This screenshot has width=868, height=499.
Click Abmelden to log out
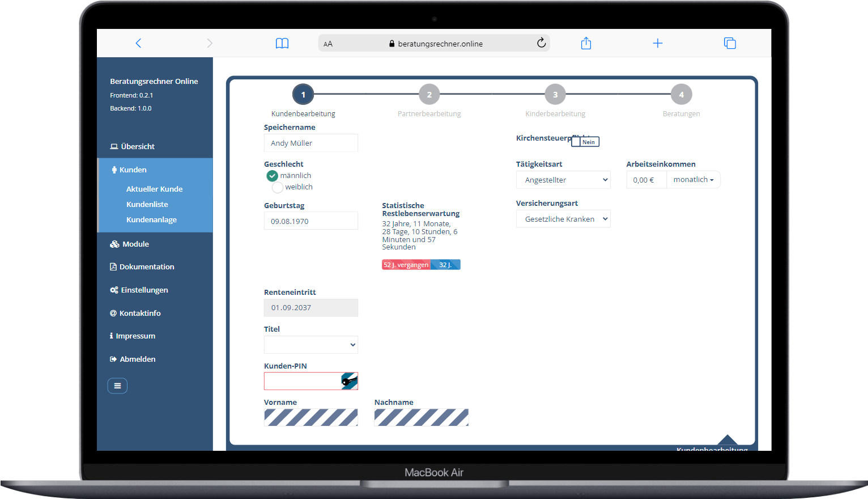tap(137, 359)
